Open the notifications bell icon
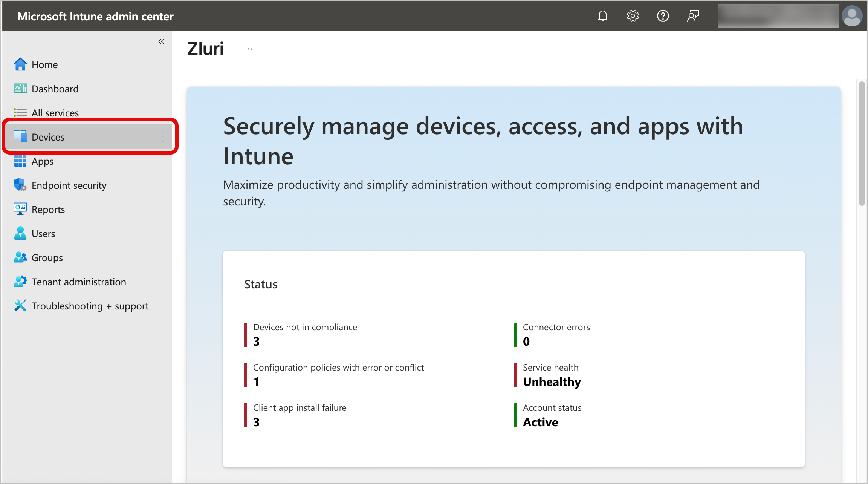 (x=603, y=16)
